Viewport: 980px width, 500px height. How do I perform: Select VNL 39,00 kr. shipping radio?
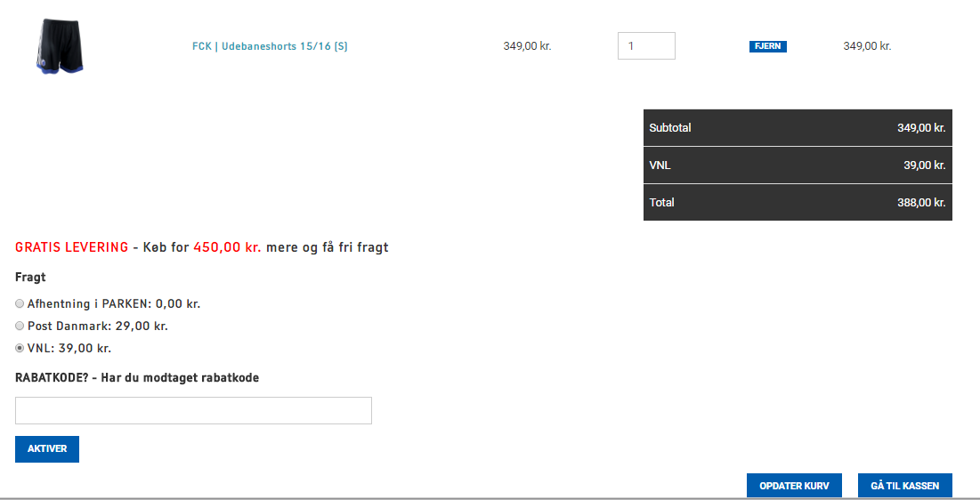click(20, 348)
